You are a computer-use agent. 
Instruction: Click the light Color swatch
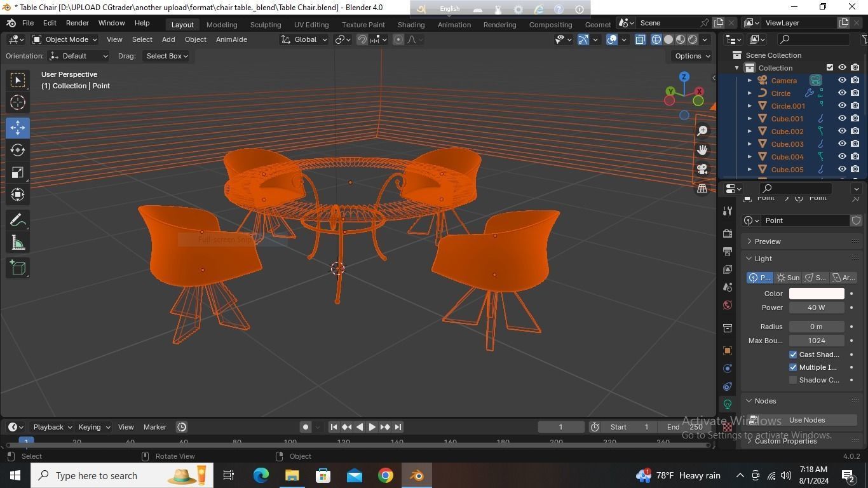click(817, 294)
